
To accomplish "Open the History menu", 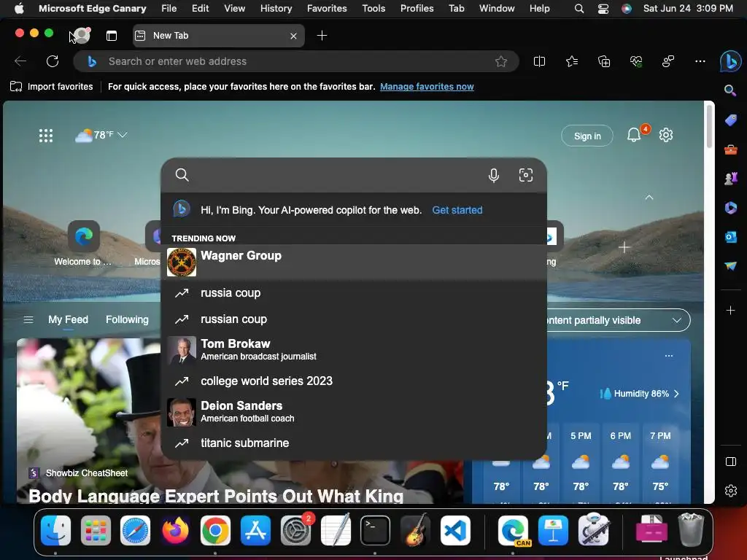I will point(276,8).
